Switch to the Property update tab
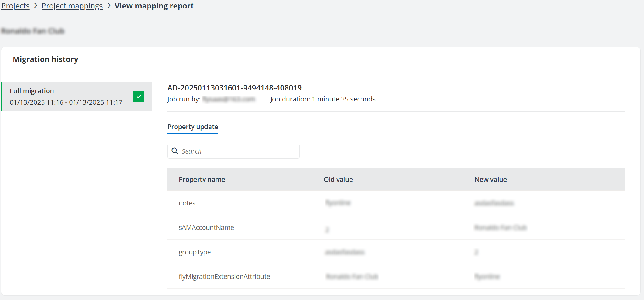This screenshot has height=300, width=644. coord(193,127)
